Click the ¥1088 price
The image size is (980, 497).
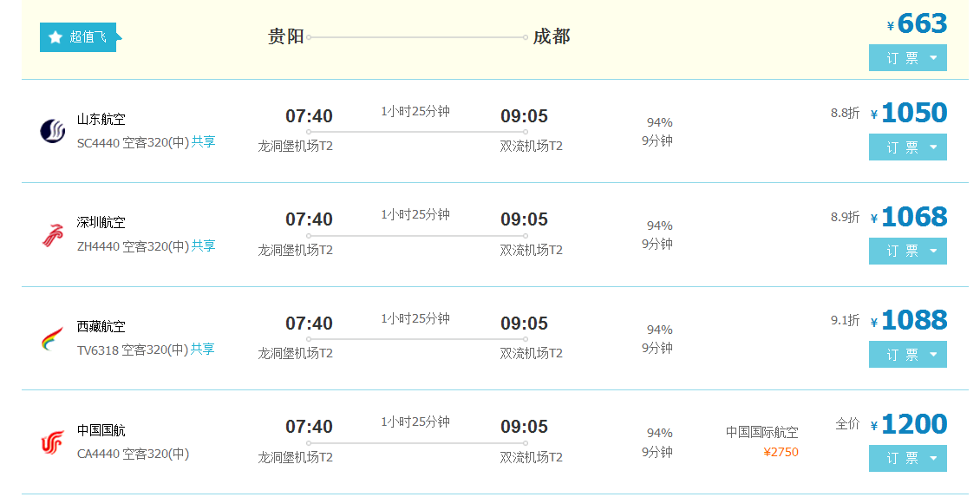pos(909,321)
